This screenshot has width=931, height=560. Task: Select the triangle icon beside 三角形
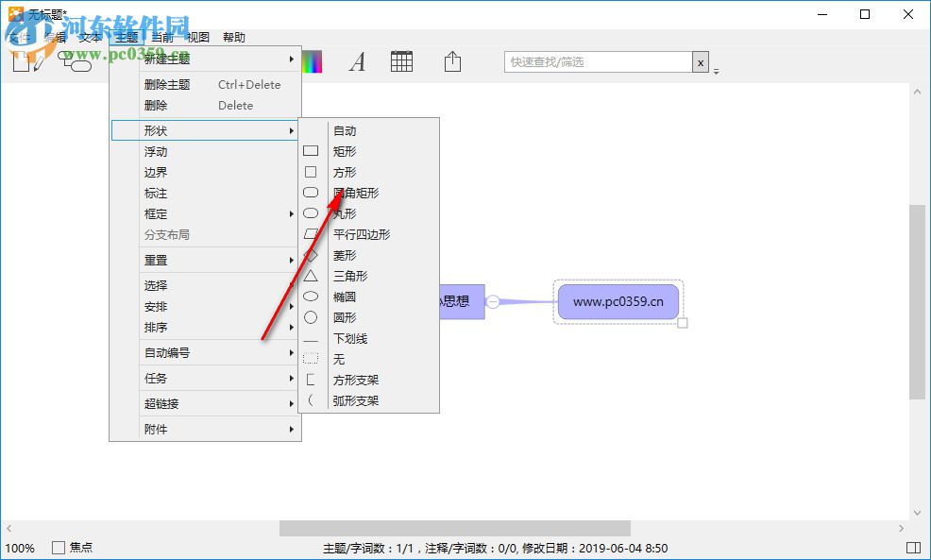tap(312, 275)
